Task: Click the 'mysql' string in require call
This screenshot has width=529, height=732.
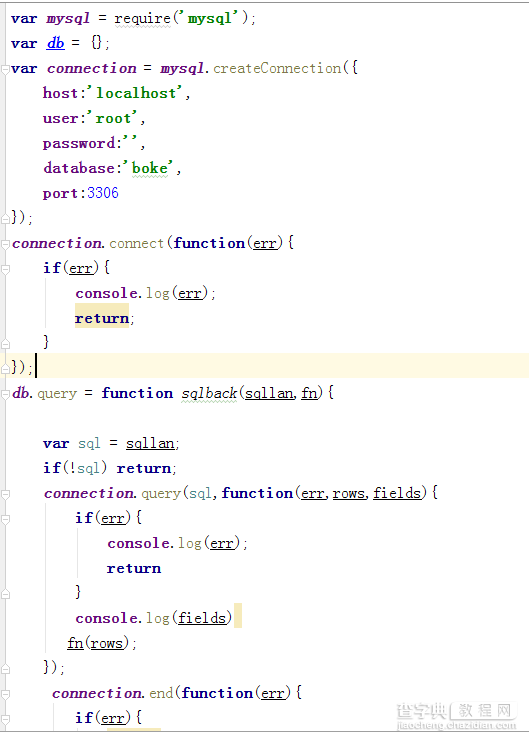Action: [x=212, y=19]
